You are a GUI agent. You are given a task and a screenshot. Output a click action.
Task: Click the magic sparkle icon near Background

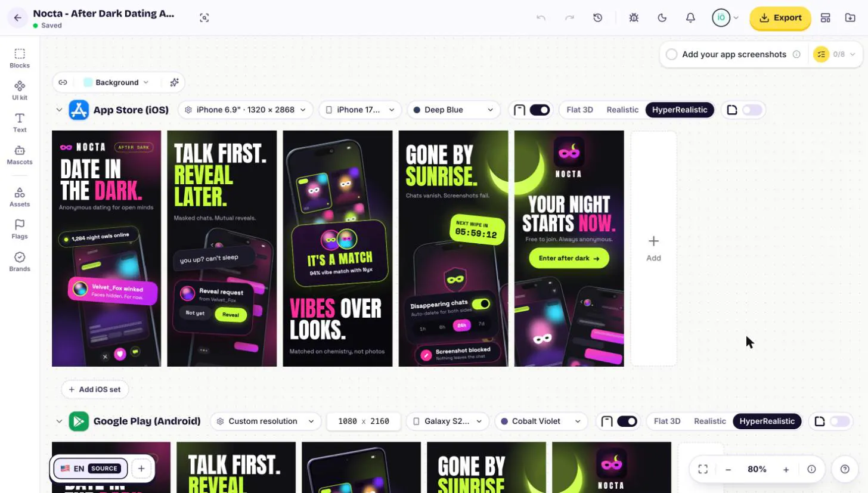coord(174,82)
